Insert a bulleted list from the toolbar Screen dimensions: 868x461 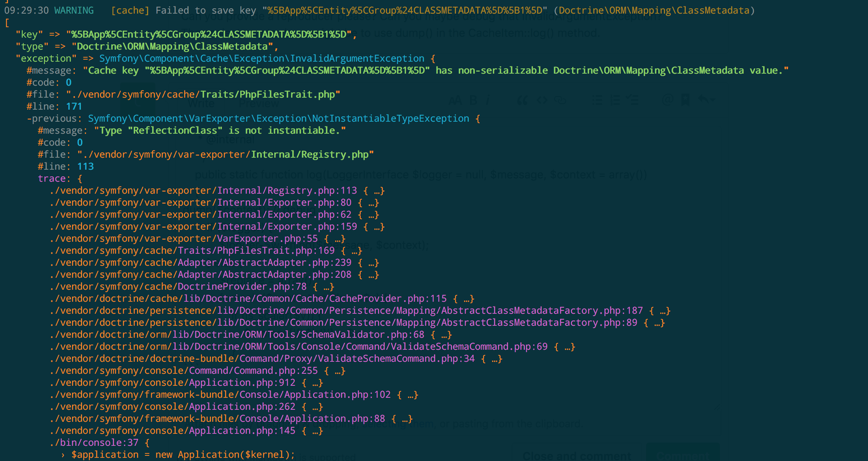click(x=597, y=100)
